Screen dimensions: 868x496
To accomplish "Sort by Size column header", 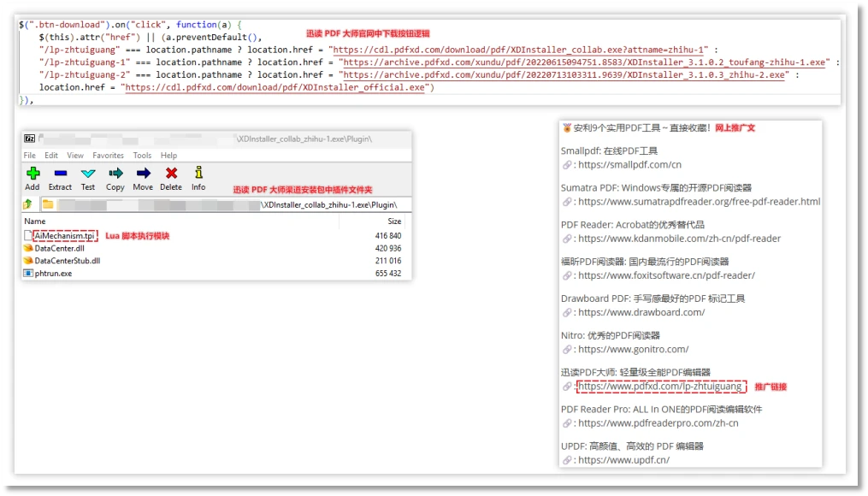I will click(x=394, y=221).
